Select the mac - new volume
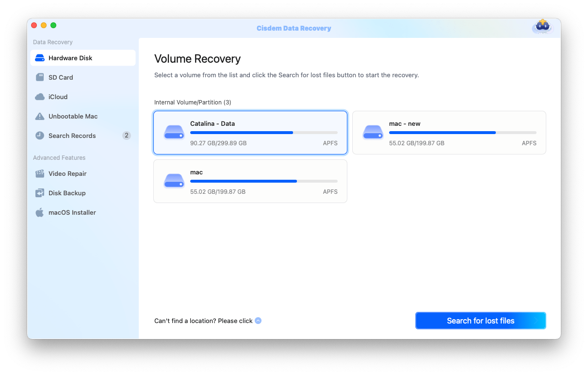588x375 pixels. pos(449,132)
